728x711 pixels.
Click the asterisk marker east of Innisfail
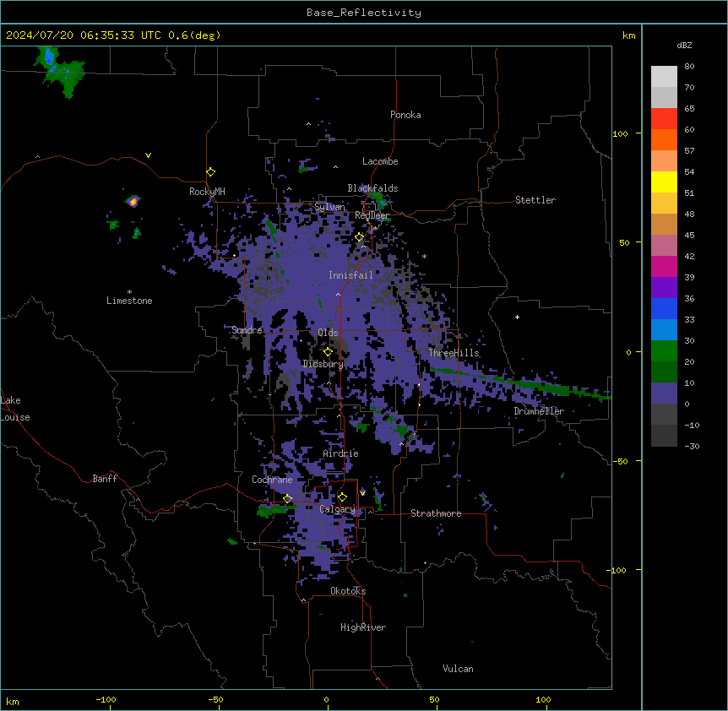(x=424, y=257)
